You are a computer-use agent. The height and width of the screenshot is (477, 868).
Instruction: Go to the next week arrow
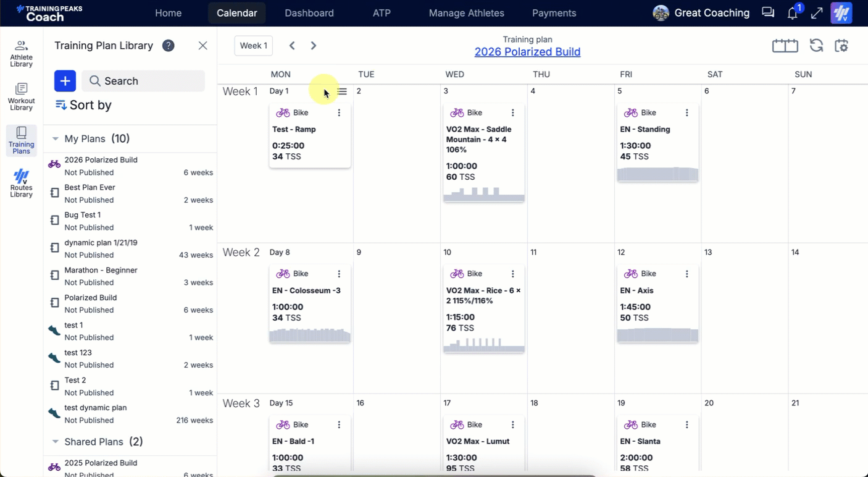(314, 46)
